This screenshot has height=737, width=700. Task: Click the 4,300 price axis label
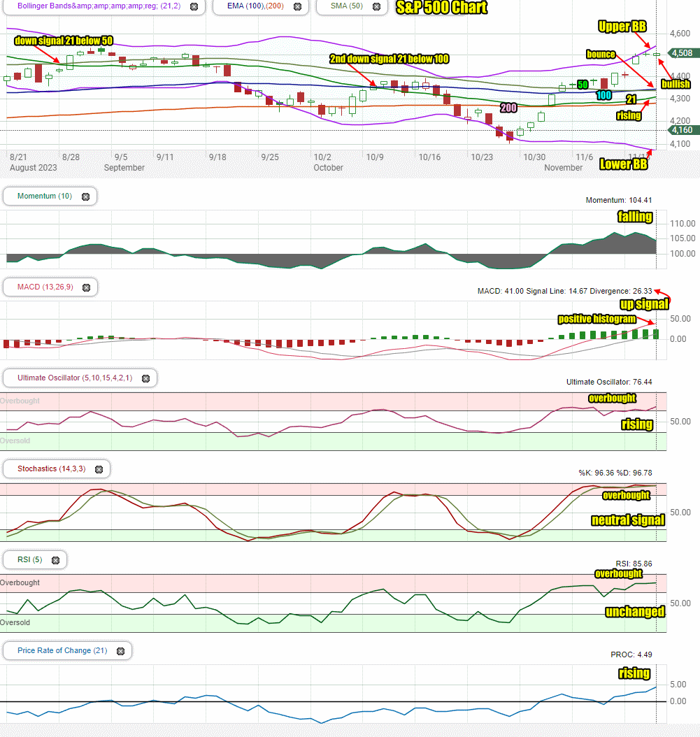pyautogui.click(x=680, y=99)
